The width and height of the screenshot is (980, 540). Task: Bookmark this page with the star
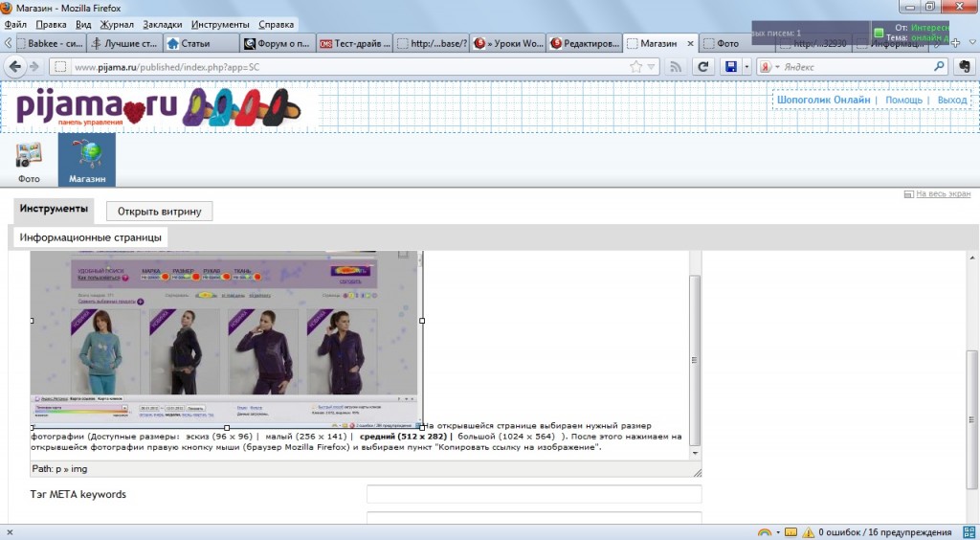pos(636,67)
